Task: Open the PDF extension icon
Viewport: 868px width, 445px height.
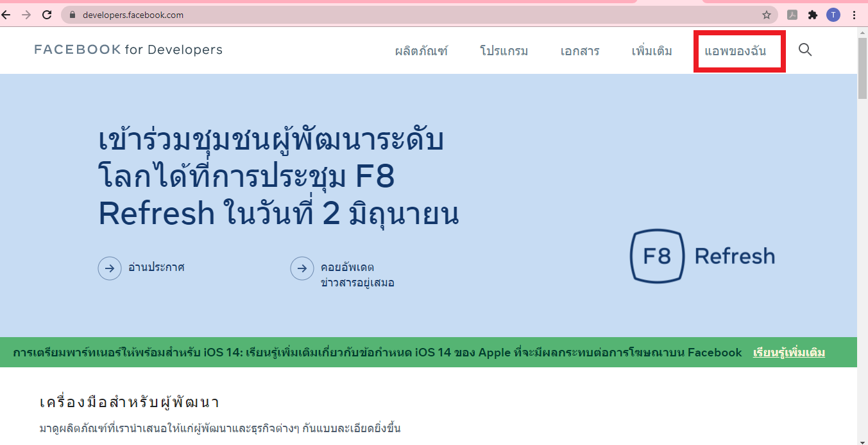Action: [x=792, y=15]
